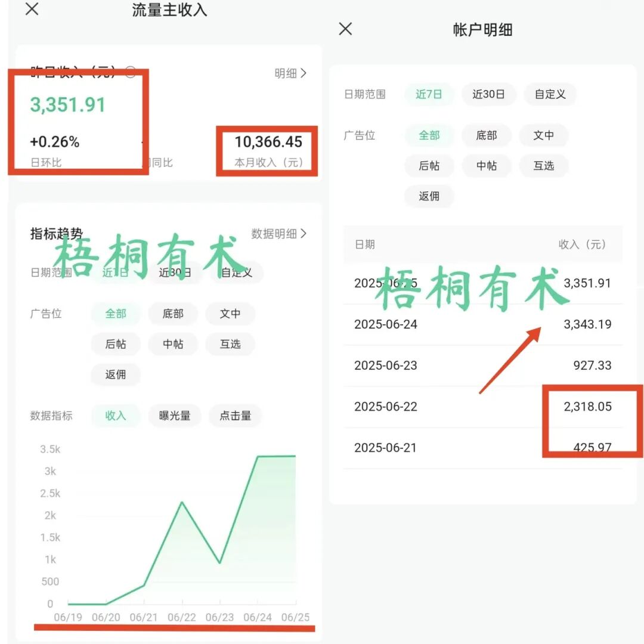Screen dimensions: 644x644
Task: Pick 自定义 date range in 帐户明细
Action: coord(550,94)
